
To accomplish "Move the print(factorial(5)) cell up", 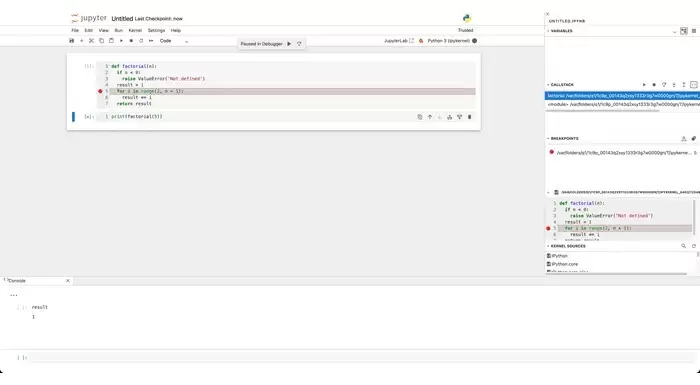I will [430, 117].
